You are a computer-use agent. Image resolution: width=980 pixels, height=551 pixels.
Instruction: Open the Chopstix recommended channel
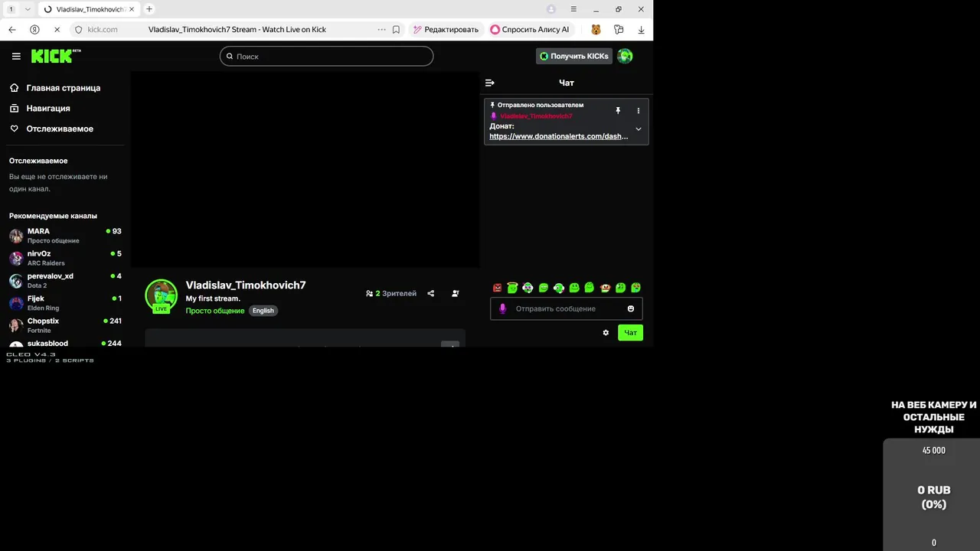(x=65, y=325)
